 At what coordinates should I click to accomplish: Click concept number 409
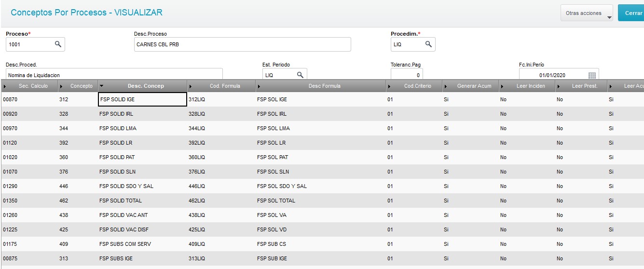(64, 244)
